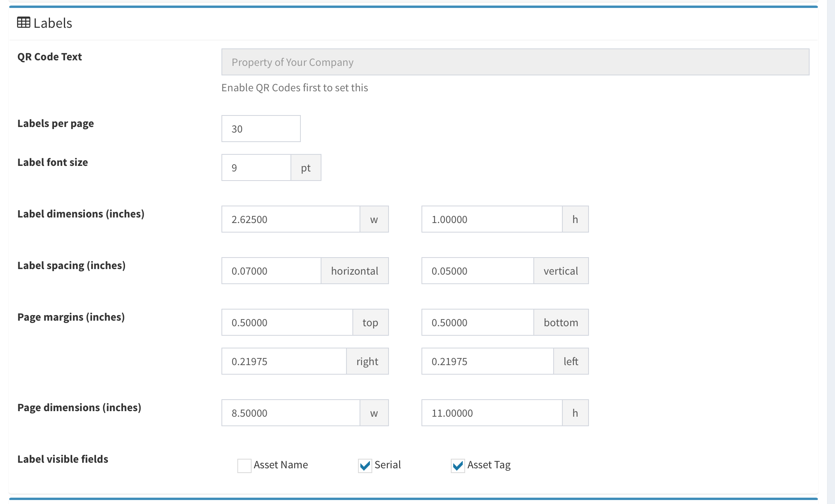This screenshot has height=504, width=835.
Task: Click horizontal label spacing input
Action: (x=271, y=271)
